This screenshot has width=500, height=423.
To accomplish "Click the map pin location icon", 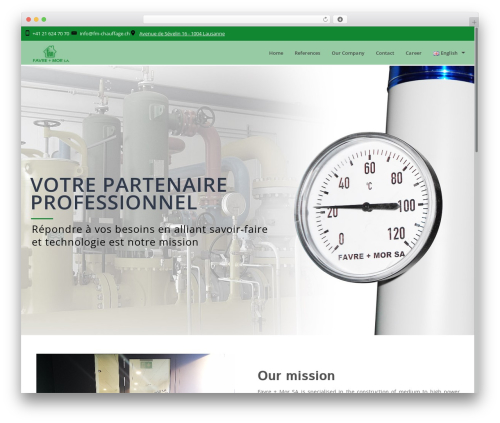I will pyautogui.click(x=133, y=33).
